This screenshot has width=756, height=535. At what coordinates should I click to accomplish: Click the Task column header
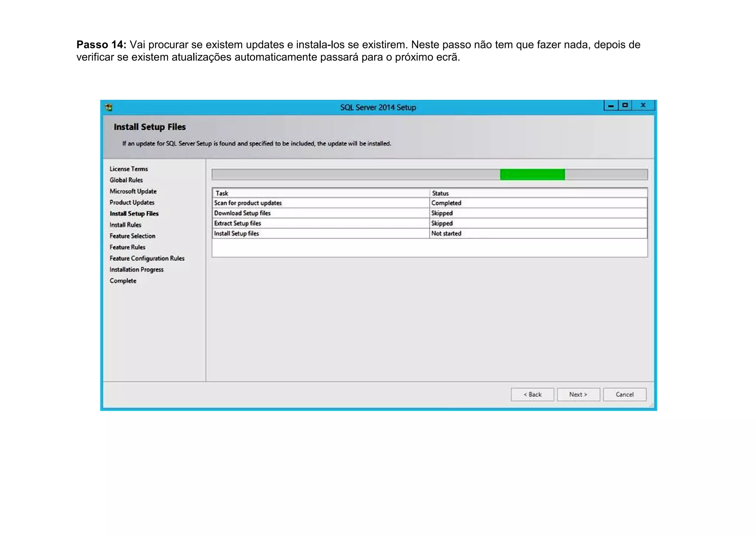tap(321, 193)
